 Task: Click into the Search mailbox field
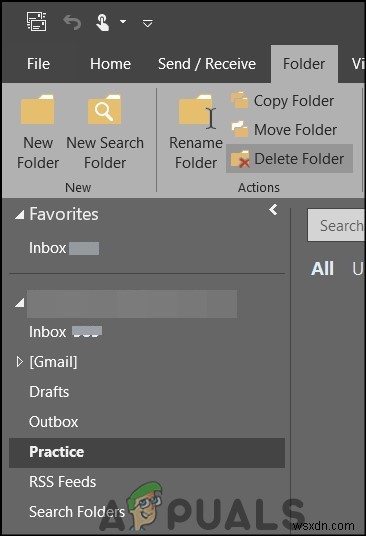[x=336, y=225]
